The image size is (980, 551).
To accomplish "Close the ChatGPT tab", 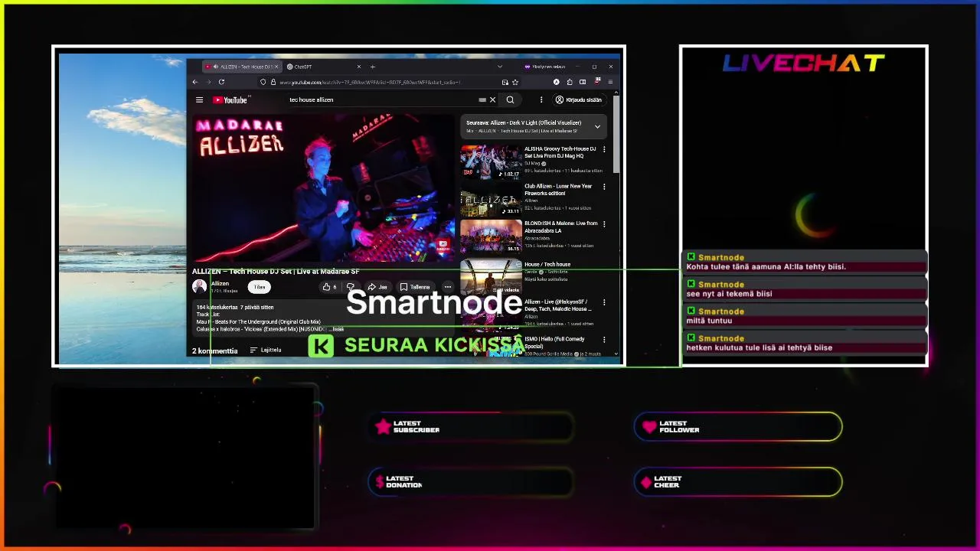I will (361, 67).
